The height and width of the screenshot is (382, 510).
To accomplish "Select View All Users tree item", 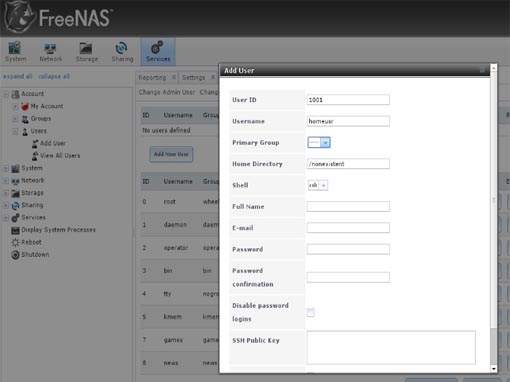I will (60, 156).
